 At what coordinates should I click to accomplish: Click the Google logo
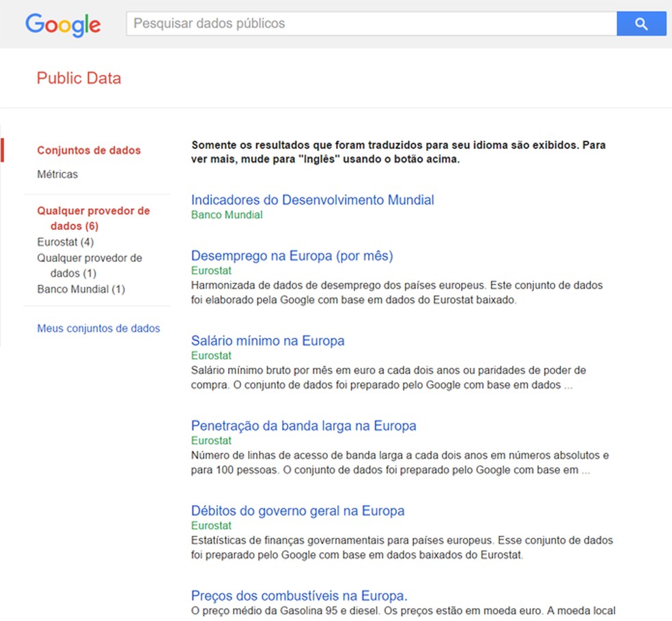click(63, 25)
